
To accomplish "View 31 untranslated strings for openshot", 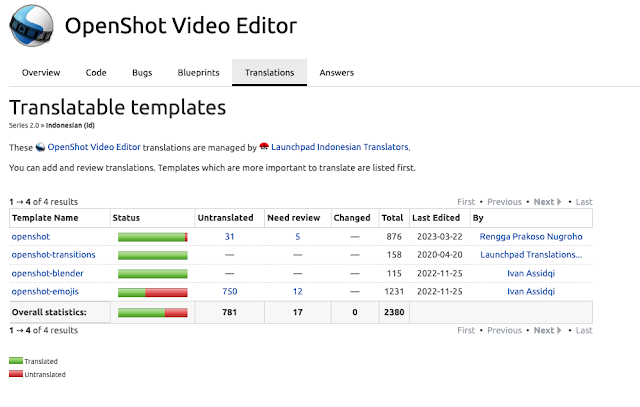I will coord(229,237).
